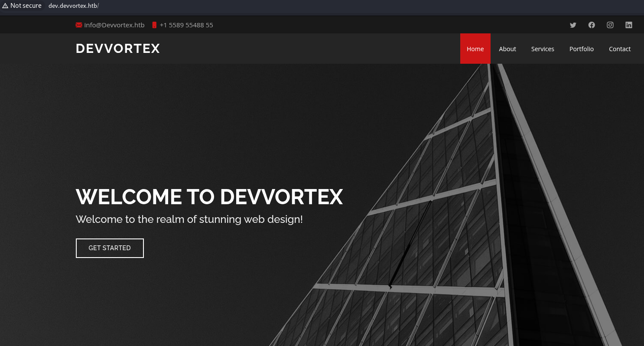
Task: Click the stunning web design subtitle text
Action: pos(189,219)
